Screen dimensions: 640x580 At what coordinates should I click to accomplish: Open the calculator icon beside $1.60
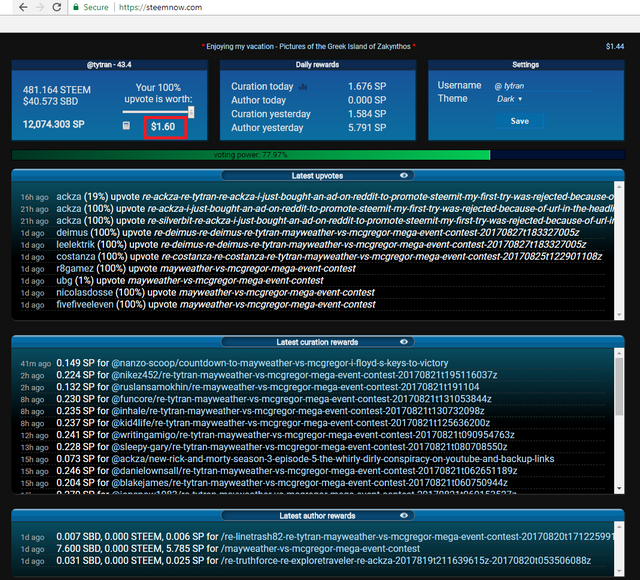coord(127,125)
